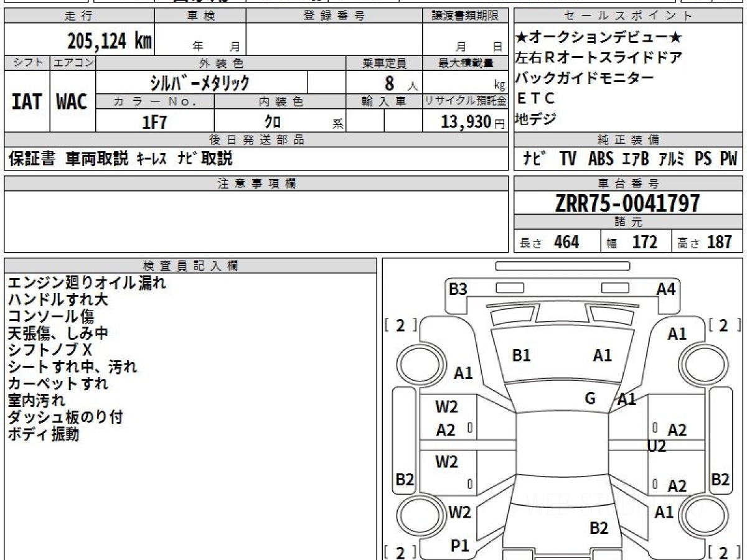Select the ナビ取説 item
747x560 pixels.
(205, 159)
